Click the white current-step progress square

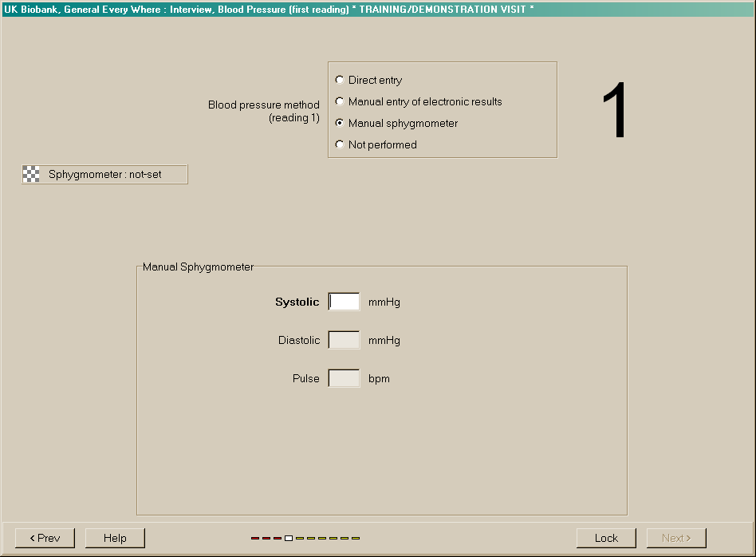point(289,538)
